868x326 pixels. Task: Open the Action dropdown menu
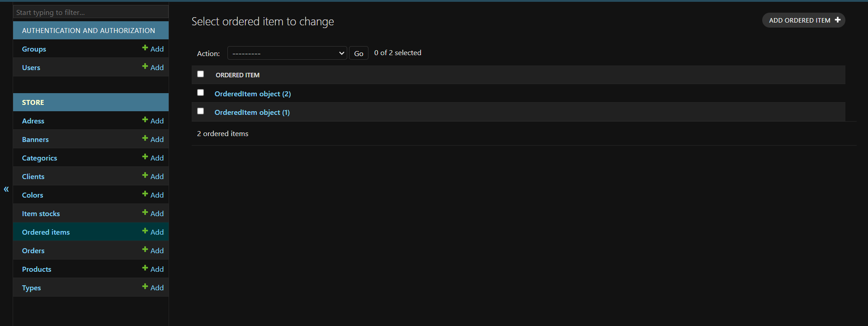coord(287,53)
